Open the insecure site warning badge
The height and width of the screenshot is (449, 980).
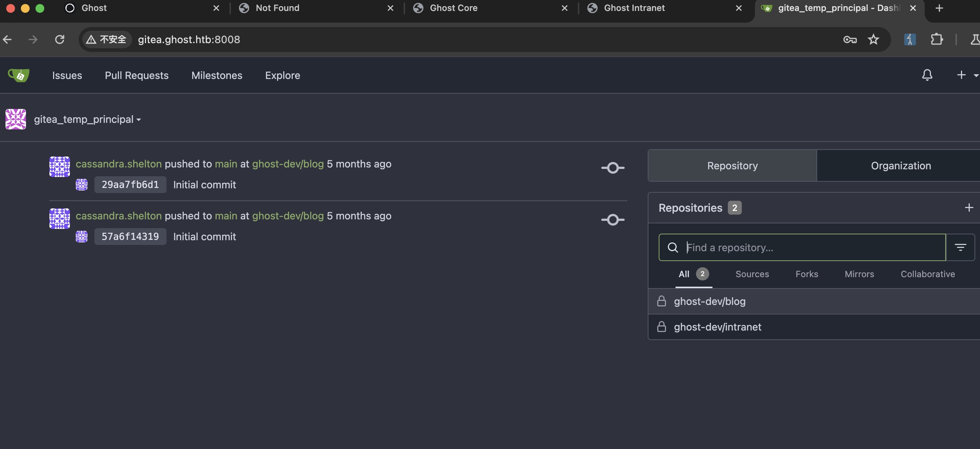[106, 39]
